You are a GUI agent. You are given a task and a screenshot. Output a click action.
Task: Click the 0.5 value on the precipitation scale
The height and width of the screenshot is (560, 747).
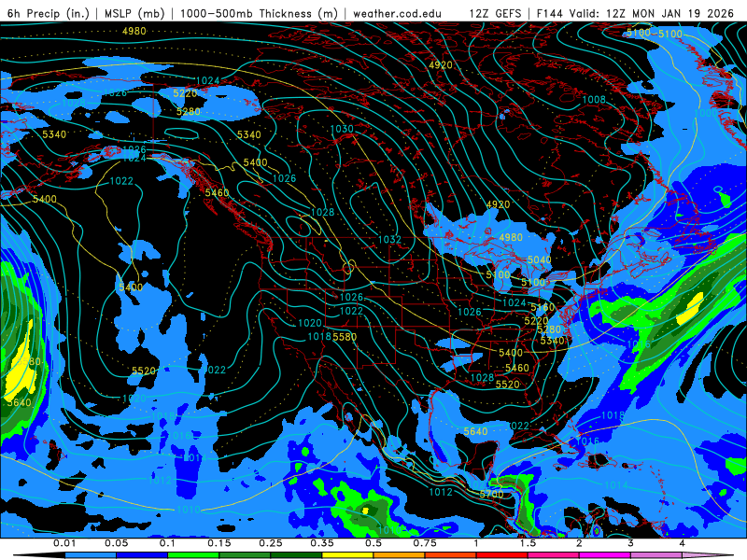click(373, 543)
